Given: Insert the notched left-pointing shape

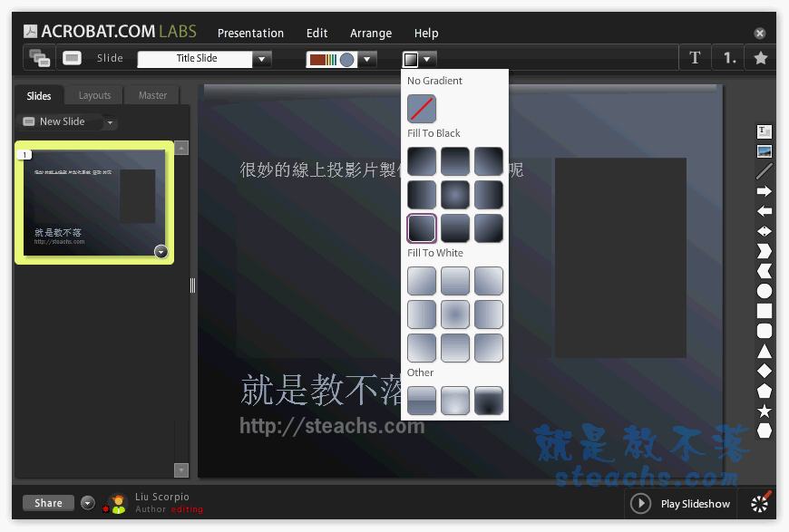Looking at the screenshot, I should click(765, 271).
